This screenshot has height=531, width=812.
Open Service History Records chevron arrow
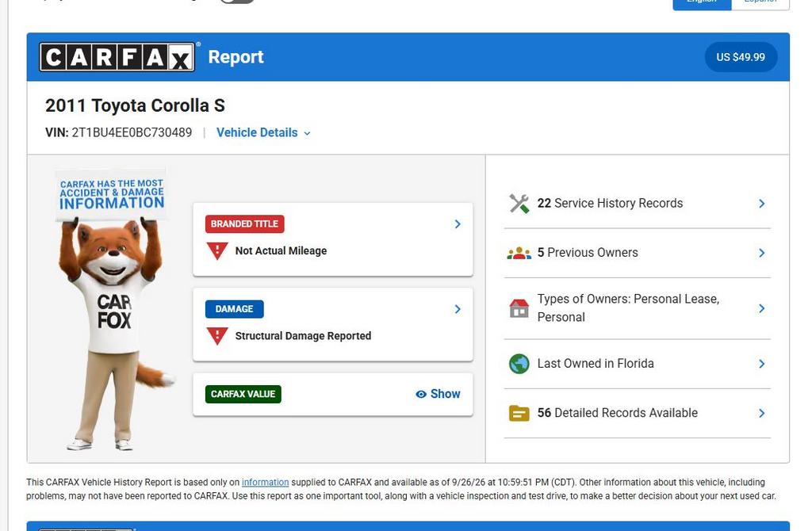pyautogui.click(x=762, y=204)
